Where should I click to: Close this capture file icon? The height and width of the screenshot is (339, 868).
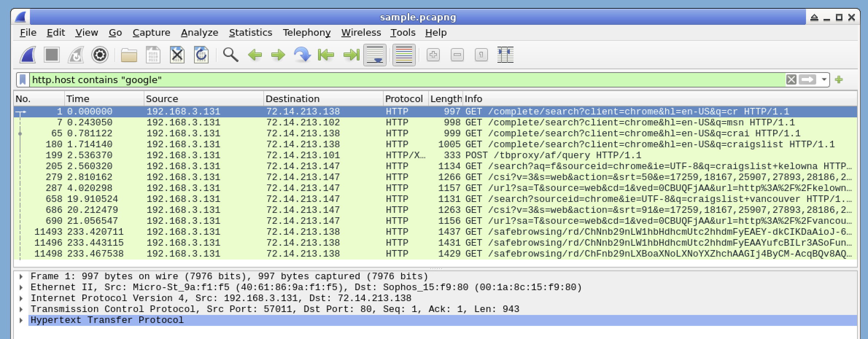pyautogui.click(x=177, y=55)
